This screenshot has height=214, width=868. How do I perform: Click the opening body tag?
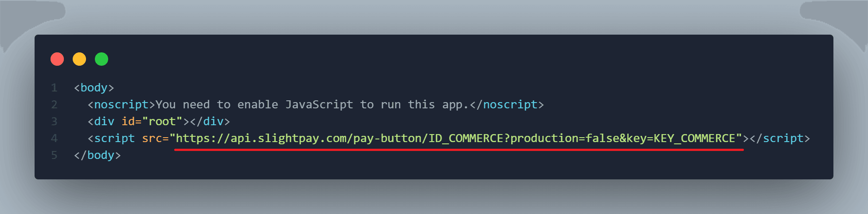pos(94,88)
